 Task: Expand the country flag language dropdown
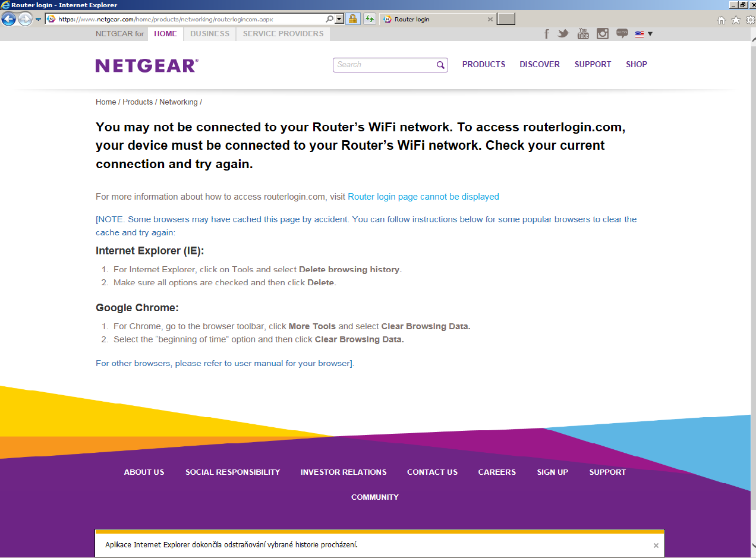point(644,34)
